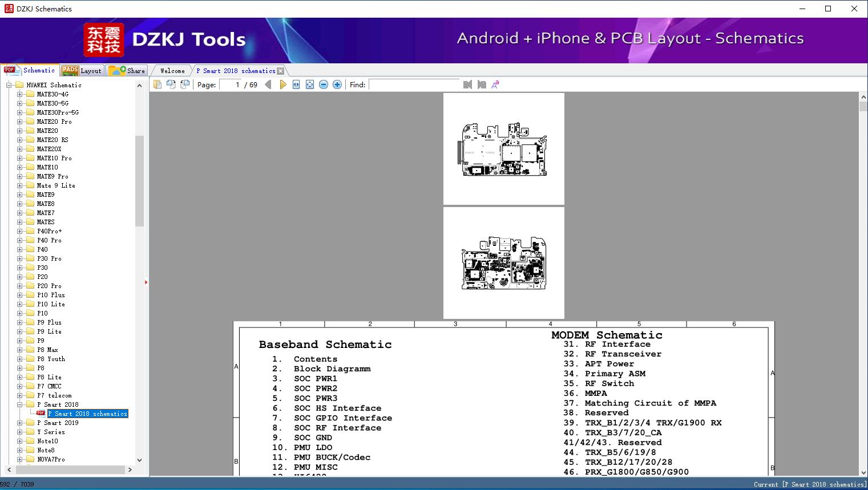Select the P20 Pro tree item

49,286
